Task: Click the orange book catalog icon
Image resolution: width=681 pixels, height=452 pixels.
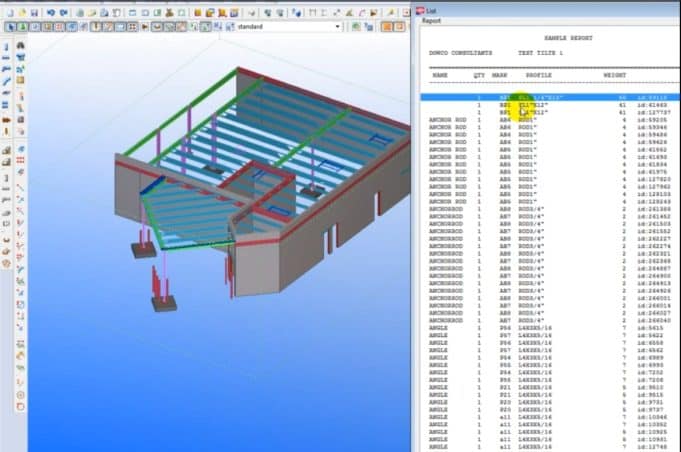Action: tap(198, 13)
